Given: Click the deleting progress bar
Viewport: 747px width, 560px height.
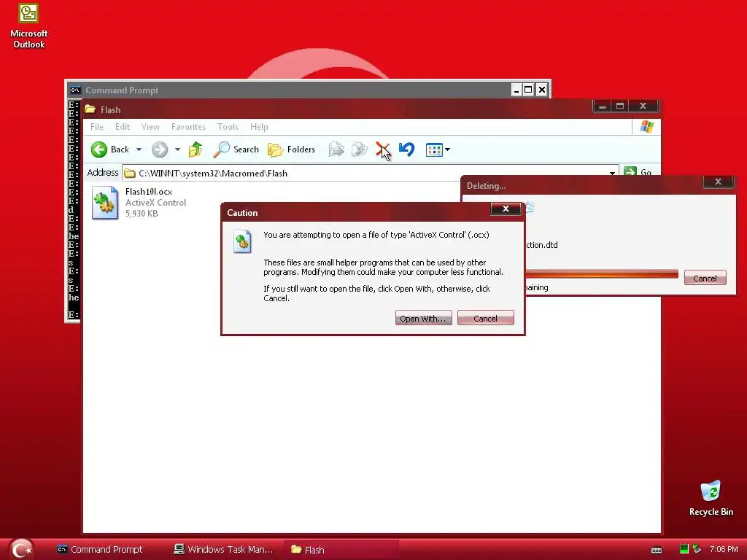Looking at the screenshot, I should [602, 274].
